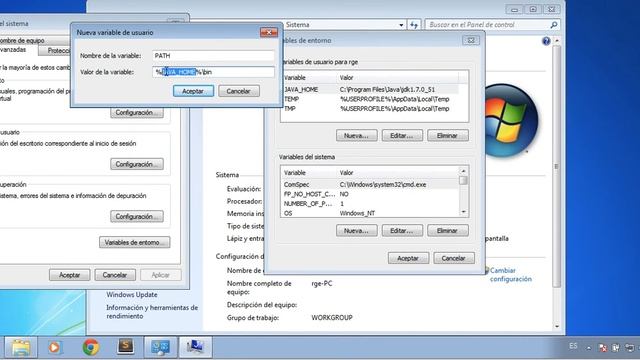The height and width of the screenshot is (360, 640).
Task: Click Nueva under user variables
Action: point(356,136)
